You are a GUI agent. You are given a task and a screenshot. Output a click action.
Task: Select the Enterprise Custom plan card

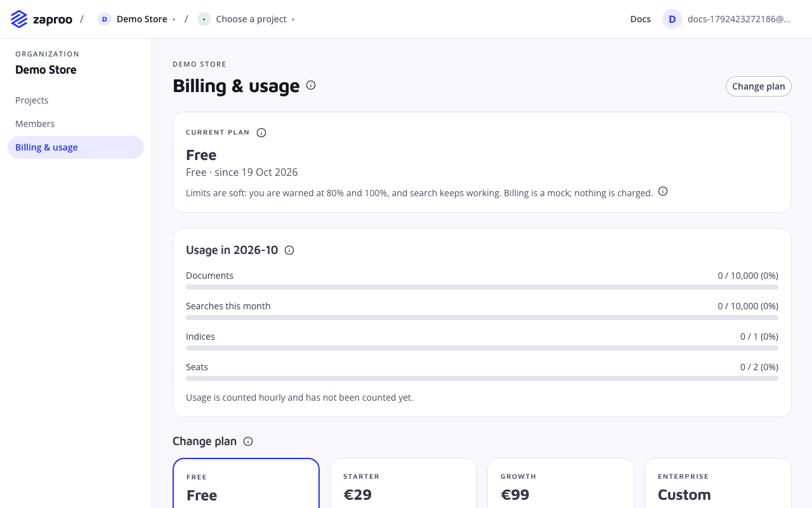718,483
